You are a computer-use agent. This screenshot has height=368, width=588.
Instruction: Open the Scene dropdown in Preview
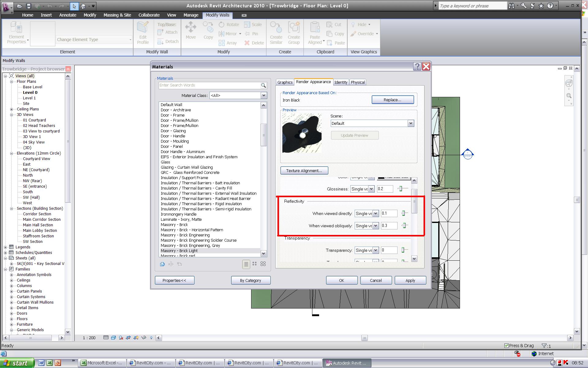click(x=411, y=123)
